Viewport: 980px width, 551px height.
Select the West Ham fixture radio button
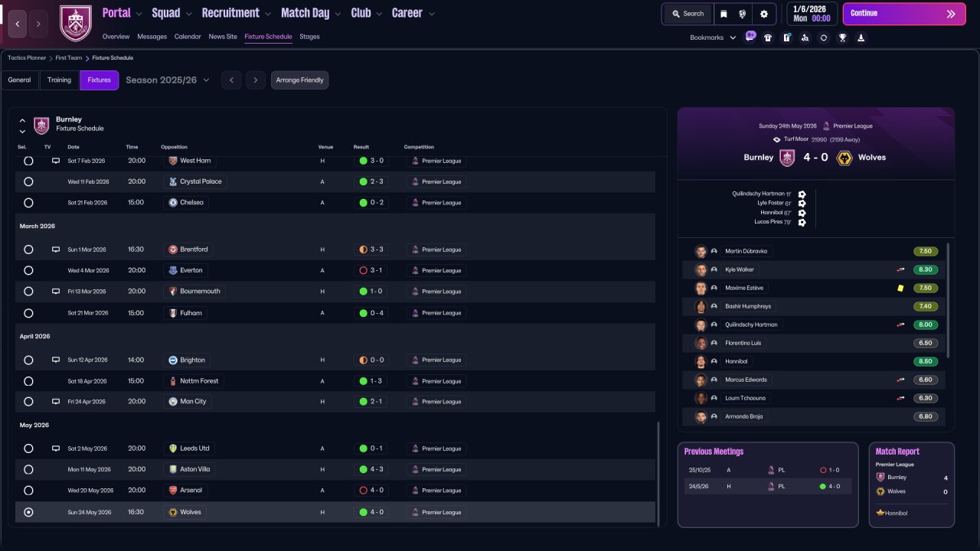(x=28, y=161)
